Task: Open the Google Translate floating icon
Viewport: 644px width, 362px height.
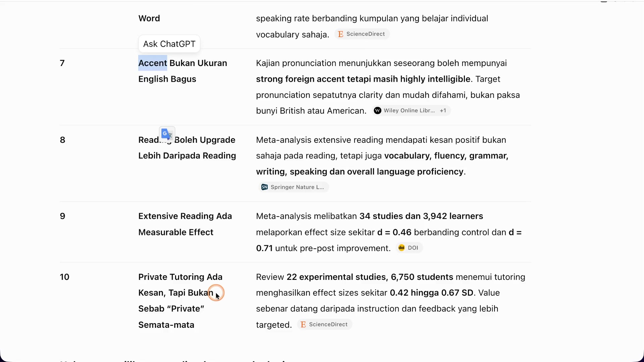Action: 167,134
